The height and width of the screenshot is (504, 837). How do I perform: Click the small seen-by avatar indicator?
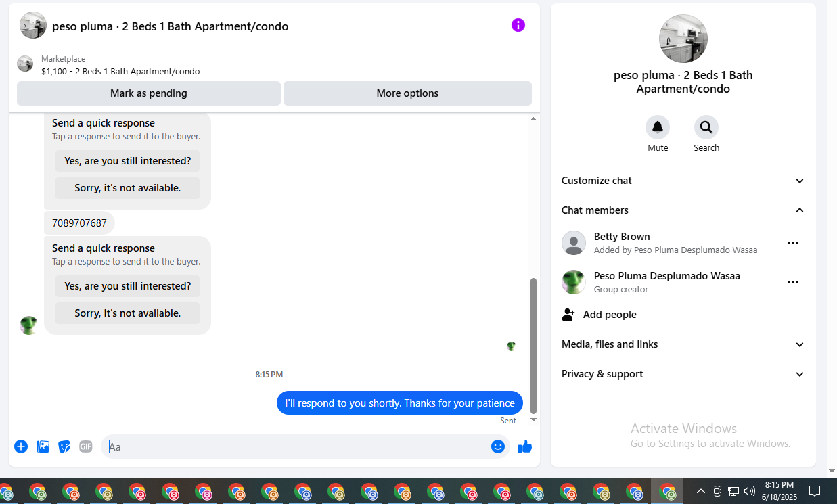(511, 346)
